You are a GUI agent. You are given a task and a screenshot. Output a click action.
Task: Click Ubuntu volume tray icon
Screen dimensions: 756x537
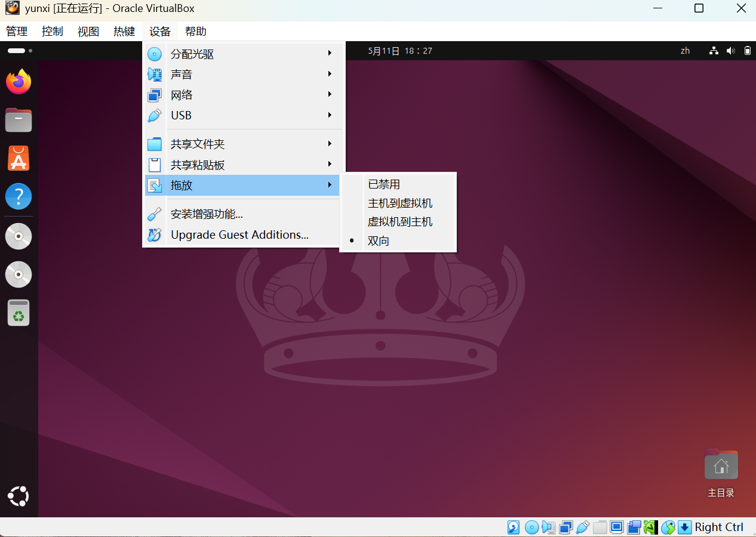click(x=730, y=51)
